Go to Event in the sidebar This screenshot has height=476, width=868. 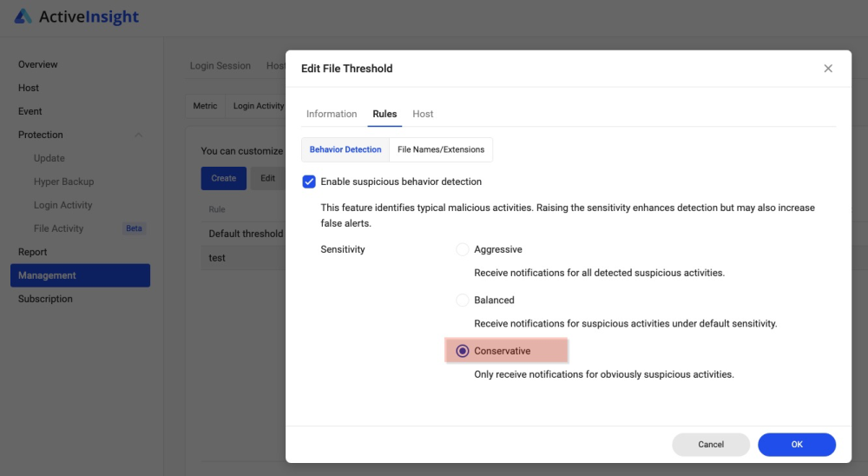coord(30,111)
